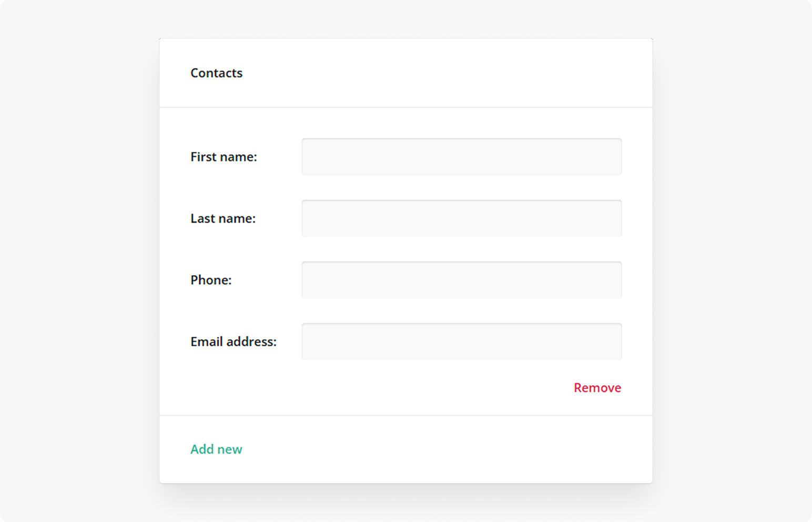Click the Contacts heading
This screenshot has height=522, width=812.
click(216, 73)
